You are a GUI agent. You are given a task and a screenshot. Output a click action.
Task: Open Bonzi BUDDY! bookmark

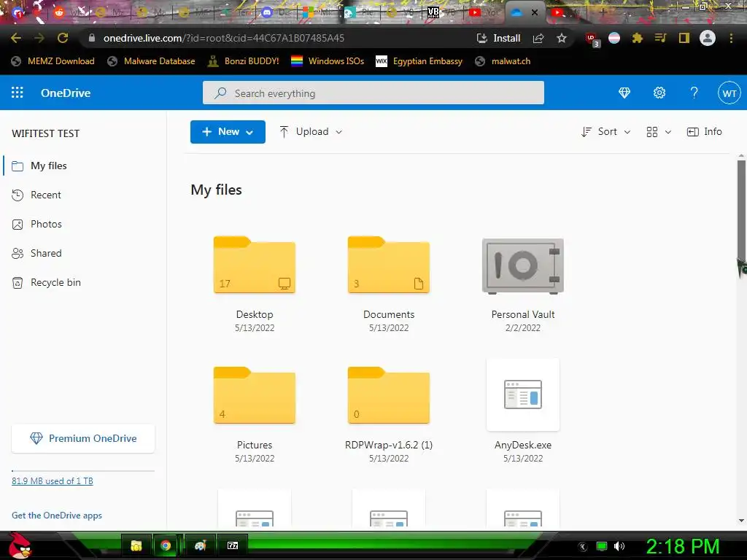tap(244, 61)
